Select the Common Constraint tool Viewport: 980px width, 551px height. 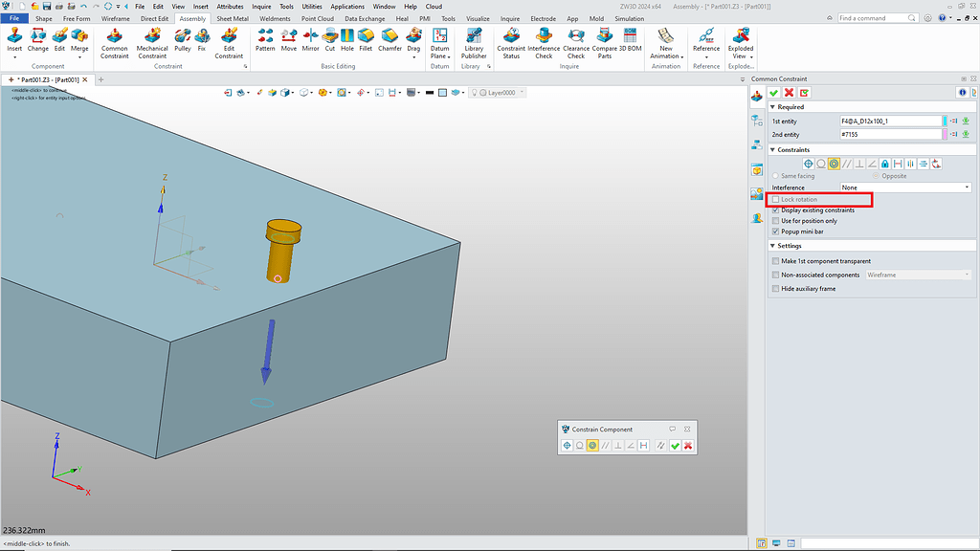coord(114,42)
